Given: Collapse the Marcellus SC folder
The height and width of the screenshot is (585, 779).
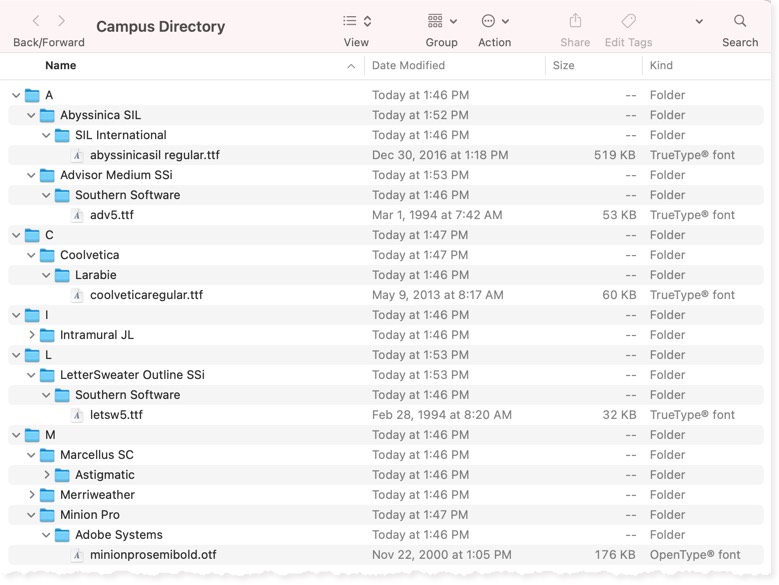Looking at the screenshot, I should pyautogui.click(x=31, y=455).
